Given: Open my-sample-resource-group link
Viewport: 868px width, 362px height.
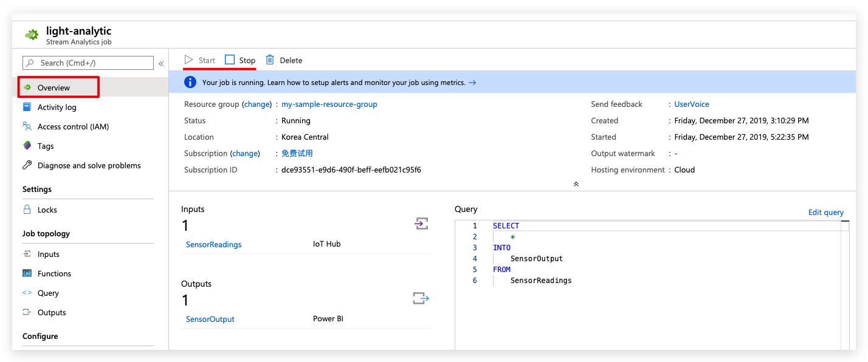Looking at the screenshot, I should (x=329, y=104).
